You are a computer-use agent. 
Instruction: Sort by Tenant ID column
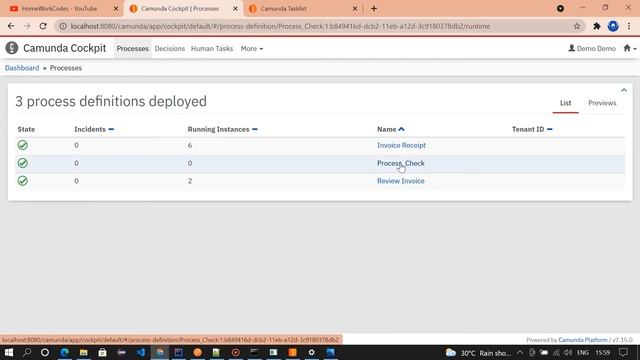(532, 129)
